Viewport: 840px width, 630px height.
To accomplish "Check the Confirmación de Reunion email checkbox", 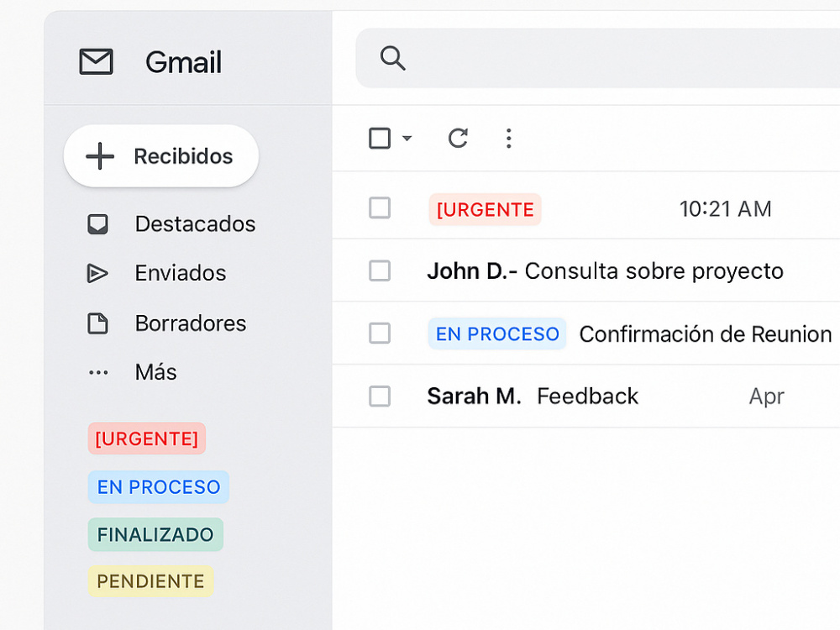I will [x=380, y=333].
